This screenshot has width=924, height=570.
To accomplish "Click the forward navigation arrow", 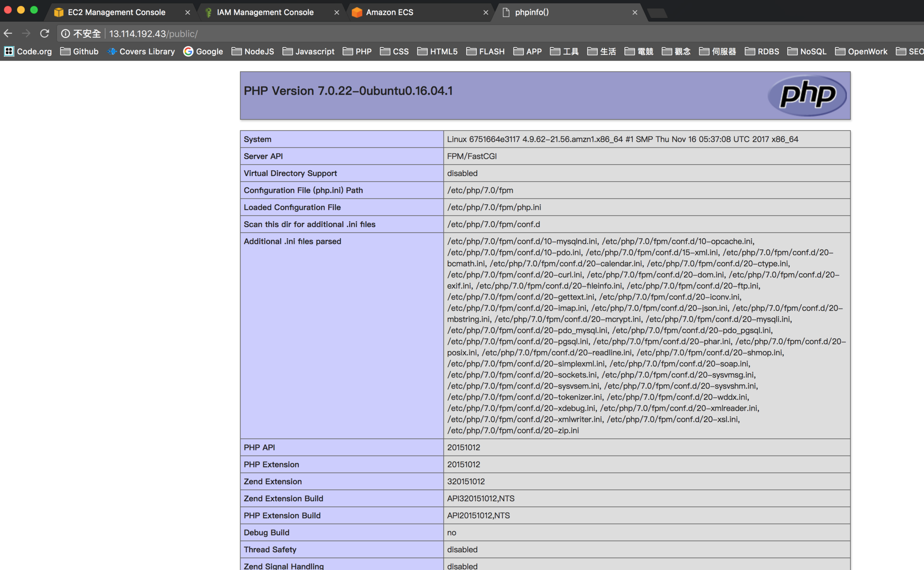I will [26, 33].
